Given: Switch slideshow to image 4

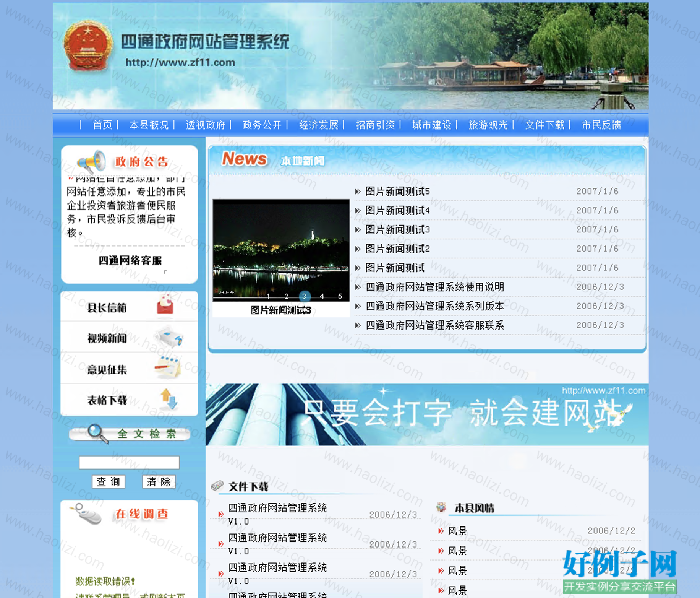Looking at the screenshot, I should coord(322,296).
